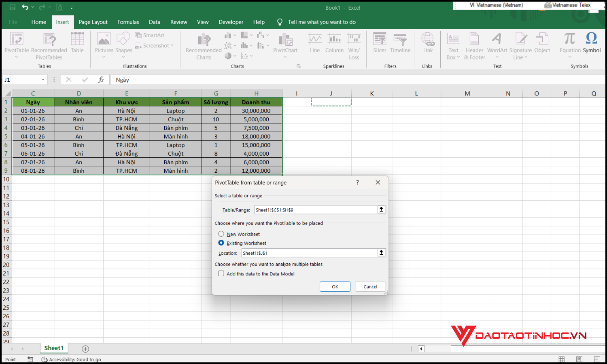Insert WordArt into the sheet

pos(497,45)
